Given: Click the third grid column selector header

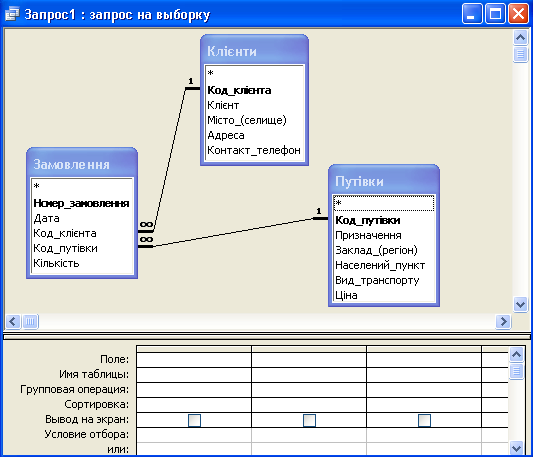Looking at the screenshot, I should 424,349.
